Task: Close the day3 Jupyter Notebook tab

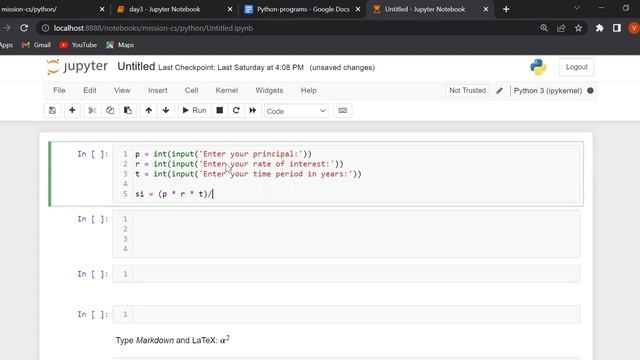Action: (230, 9)
